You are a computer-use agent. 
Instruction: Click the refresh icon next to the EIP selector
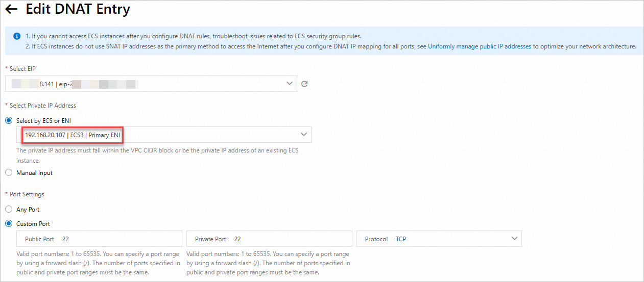[304, 84]
